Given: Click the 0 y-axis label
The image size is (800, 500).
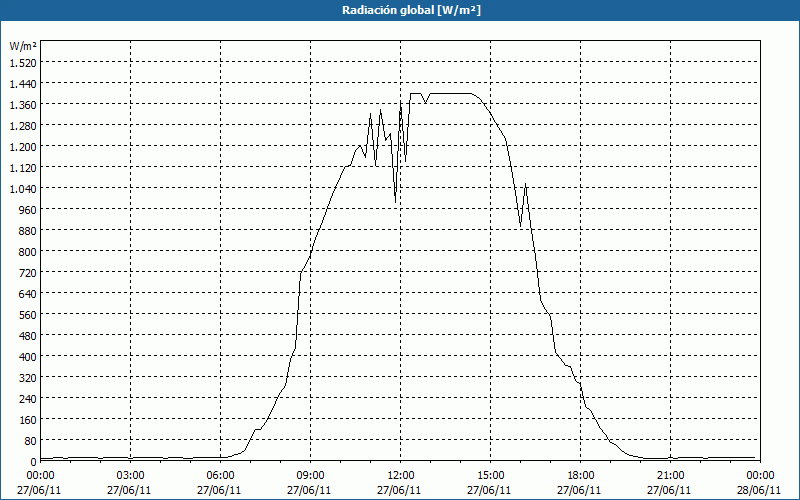Looking at the screenshot, I should click(x=34, y=462).
